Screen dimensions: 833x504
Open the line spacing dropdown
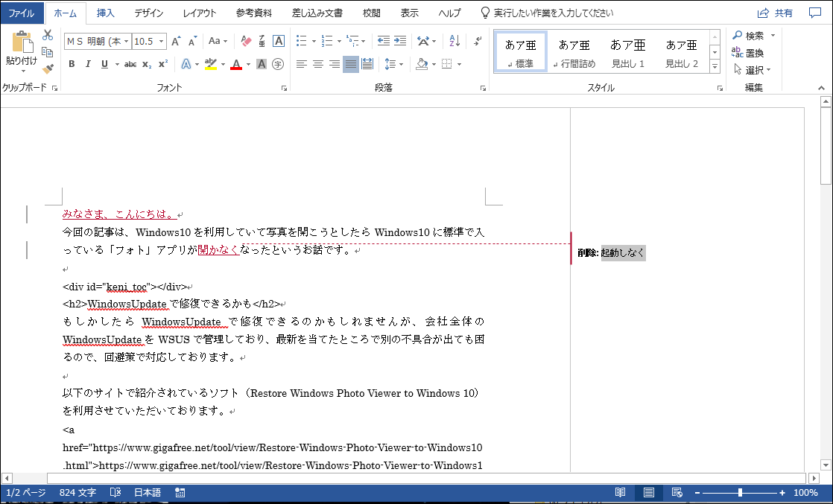pyautogui.click(x=394, y=64)
